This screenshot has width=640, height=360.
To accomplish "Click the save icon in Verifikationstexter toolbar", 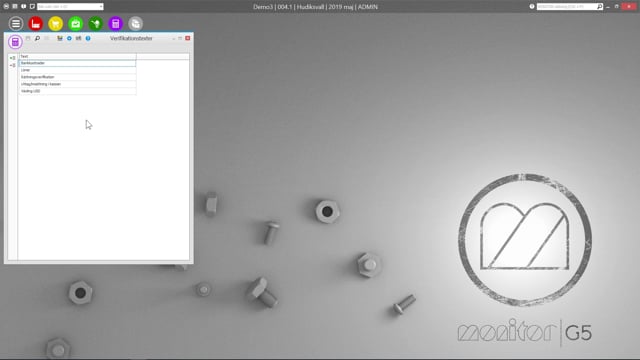I will (28, 38).
